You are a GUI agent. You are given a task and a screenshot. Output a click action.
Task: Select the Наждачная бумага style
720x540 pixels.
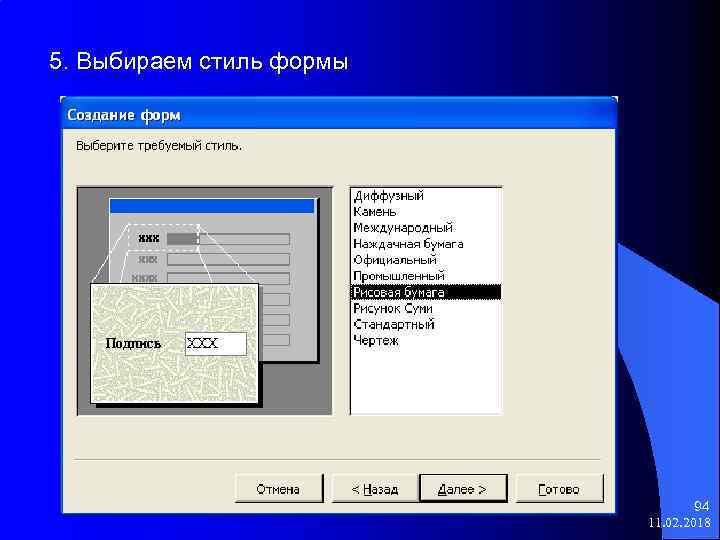click(x=426, y=244)
